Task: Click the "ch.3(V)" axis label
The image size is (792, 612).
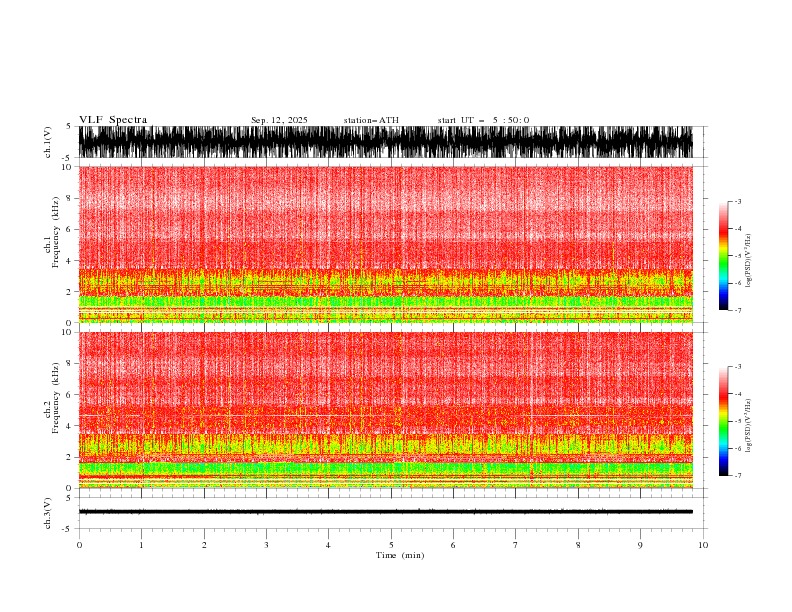Action: [48, 513]
